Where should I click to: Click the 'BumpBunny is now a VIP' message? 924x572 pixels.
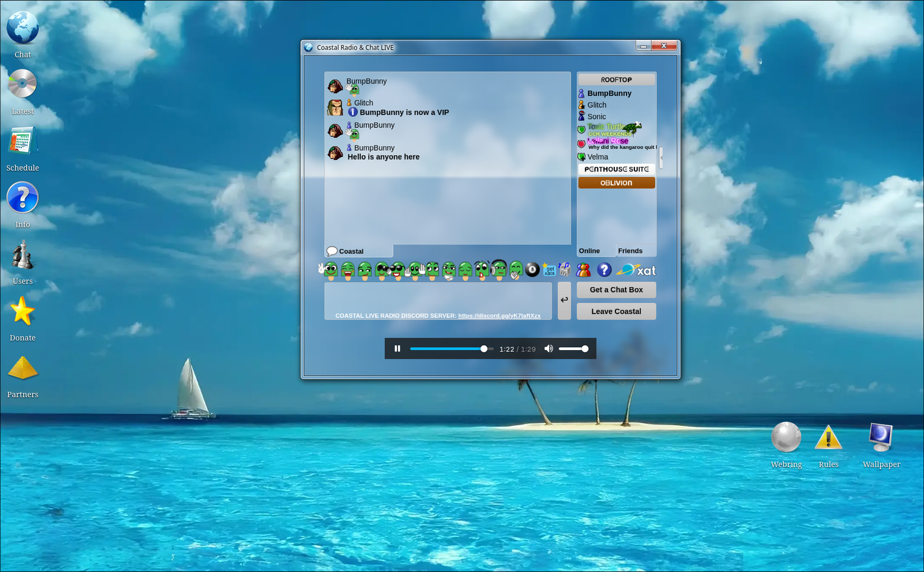click(x=404, y=112)
